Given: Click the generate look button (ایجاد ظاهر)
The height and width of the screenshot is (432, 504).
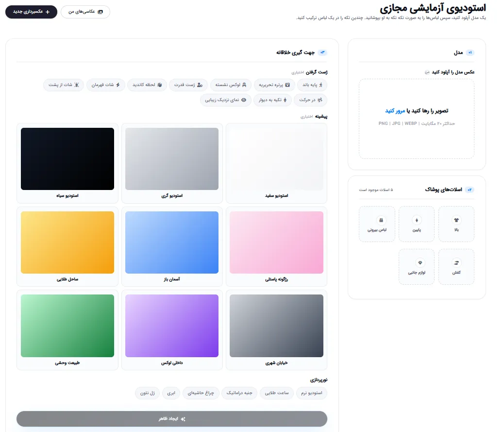Looking at the screenshot, I should [x=172, y=419].
